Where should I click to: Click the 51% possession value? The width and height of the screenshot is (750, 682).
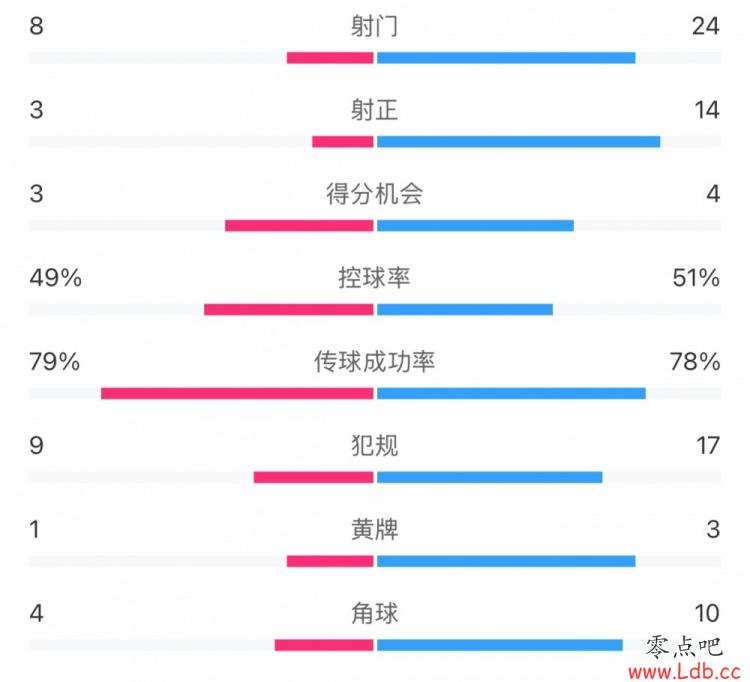696,278
